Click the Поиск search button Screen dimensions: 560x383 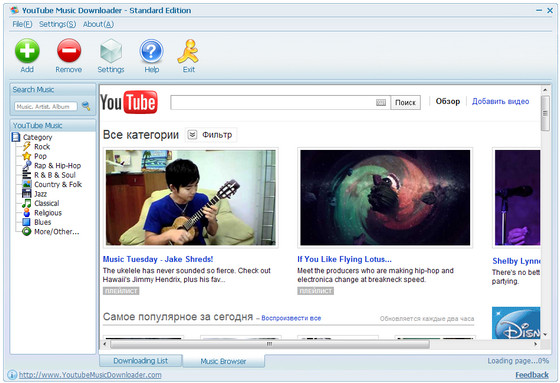(405, 103)
